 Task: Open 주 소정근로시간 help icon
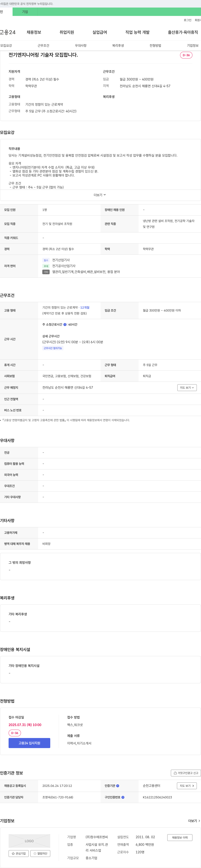pyautogui.click(x=65, y=325)
